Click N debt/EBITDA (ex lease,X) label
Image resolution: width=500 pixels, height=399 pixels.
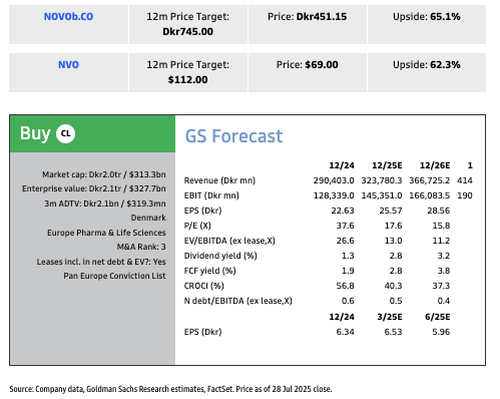click(238, 301)
